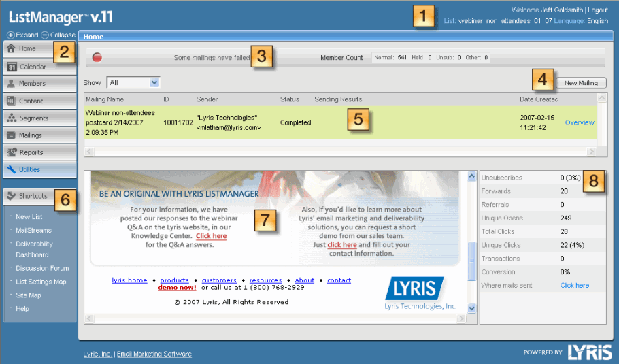This screenshot has height=364, width=619.
Task: Click 'about' link in preview
Action: pos(305,280)
